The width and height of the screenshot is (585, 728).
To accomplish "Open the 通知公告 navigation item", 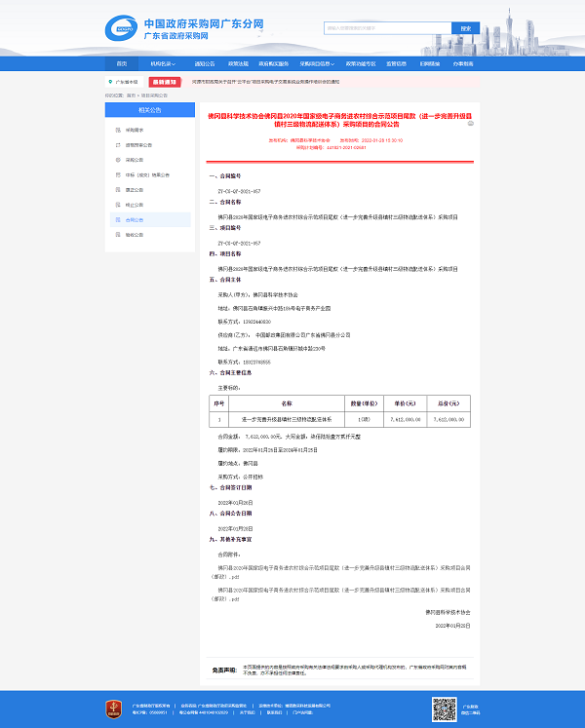I will point(205,64).
